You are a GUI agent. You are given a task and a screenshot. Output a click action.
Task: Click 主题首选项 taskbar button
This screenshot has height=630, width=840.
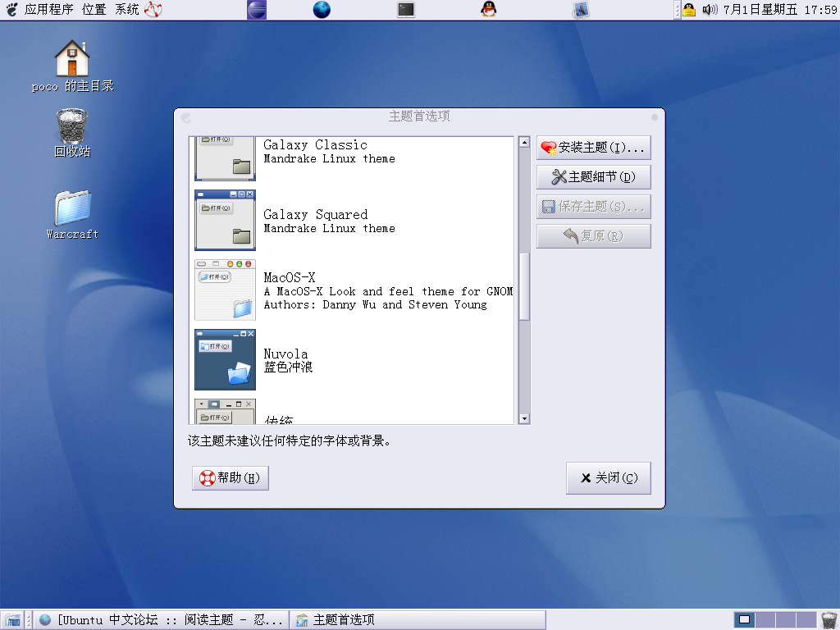pos(418,620)
